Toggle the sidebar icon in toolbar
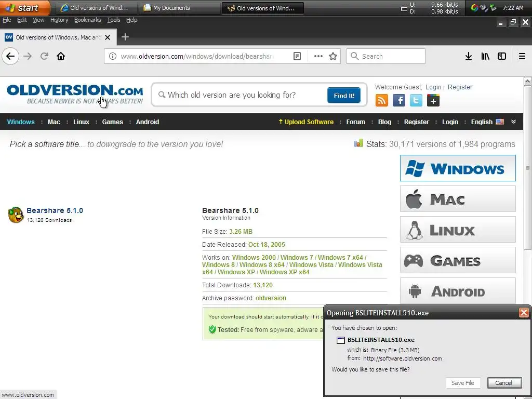This screenshot has height=399, width=532. click(501, 56)
